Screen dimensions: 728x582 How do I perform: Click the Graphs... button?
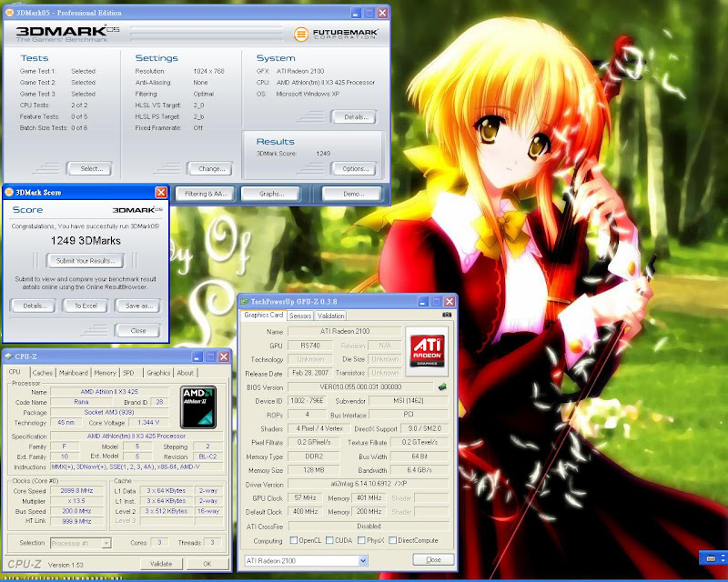click(x=271, y=194)
